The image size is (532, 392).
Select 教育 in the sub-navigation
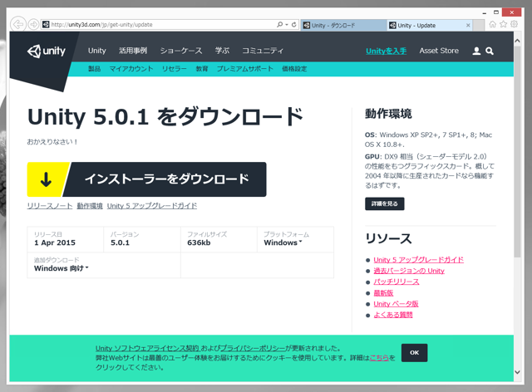click(x=202, y=69)
